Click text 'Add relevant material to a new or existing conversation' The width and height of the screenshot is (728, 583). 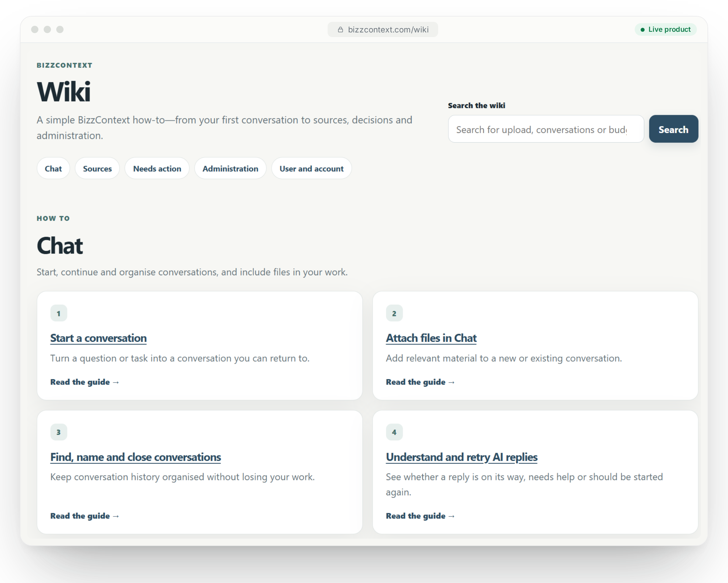[503, 358]
